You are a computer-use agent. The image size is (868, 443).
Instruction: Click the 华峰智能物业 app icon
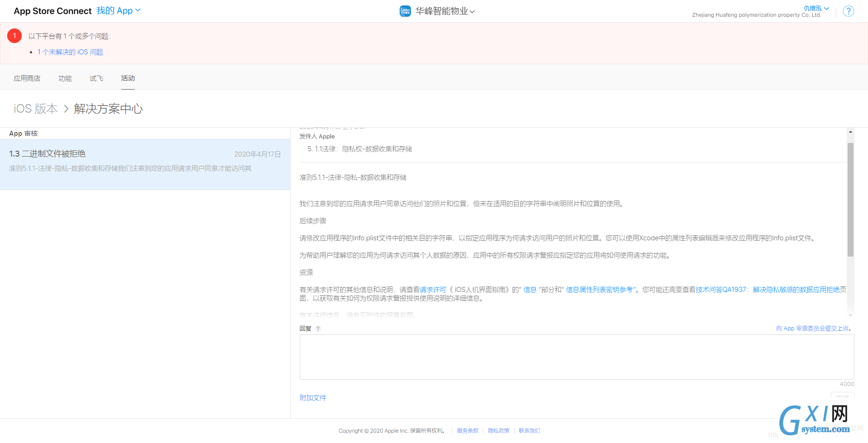click(x=405, y=11)
